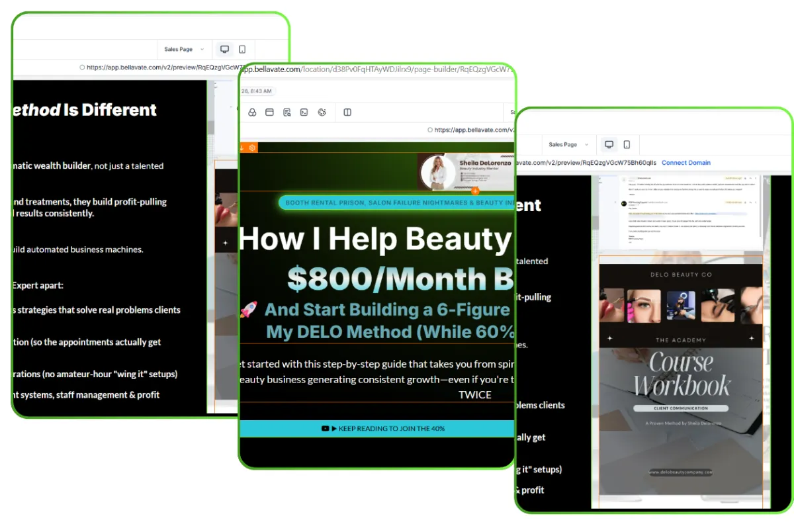Click the Connect Domain link
The height and width of the screenshot is (532, 794).
685,163
